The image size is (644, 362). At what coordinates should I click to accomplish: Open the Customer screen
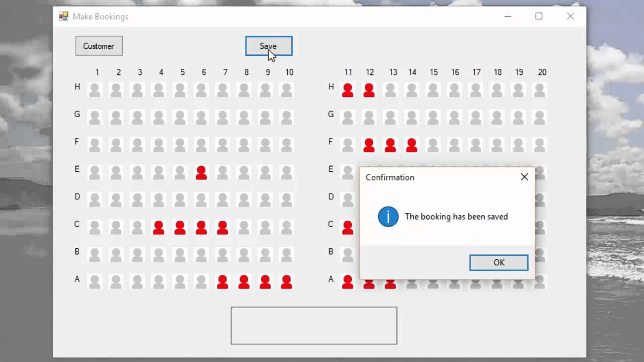coord(99,46)
